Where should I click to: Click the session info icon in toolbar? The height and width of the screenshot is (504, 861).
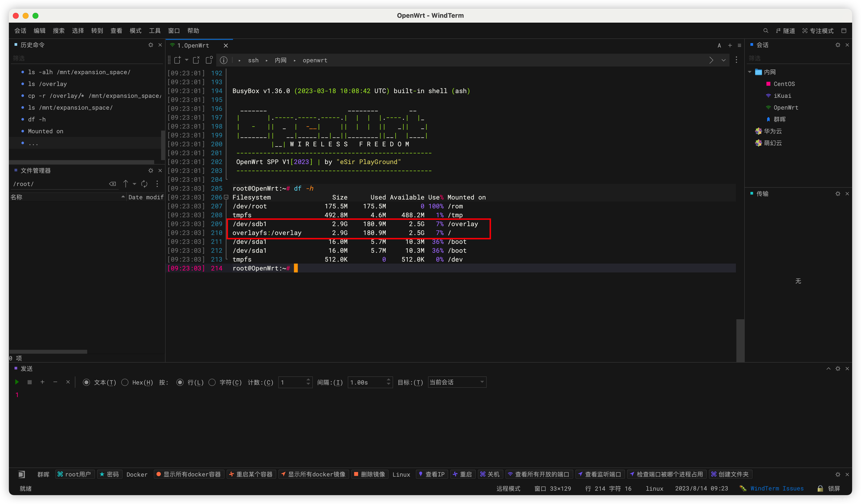click(x=223, y=60)
